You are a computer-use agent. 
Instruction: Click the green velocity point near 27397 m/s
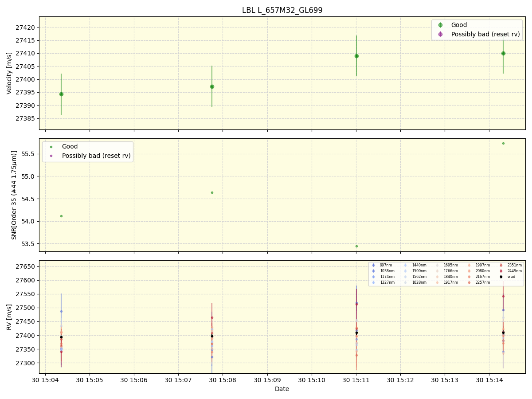pyautogui.click(x=212, y=86)
